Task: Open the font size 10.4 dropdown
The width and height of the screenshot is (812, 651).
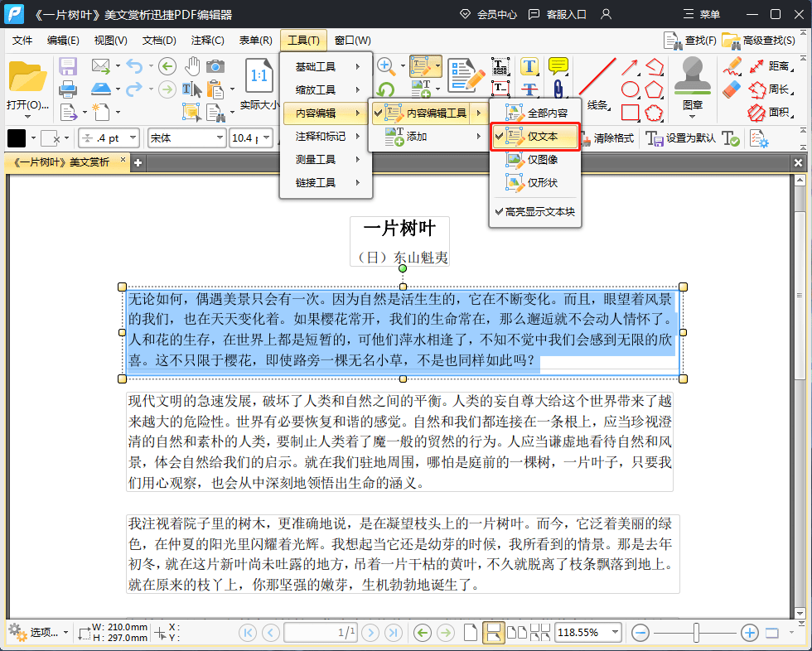Action: (x=267, y=137)
